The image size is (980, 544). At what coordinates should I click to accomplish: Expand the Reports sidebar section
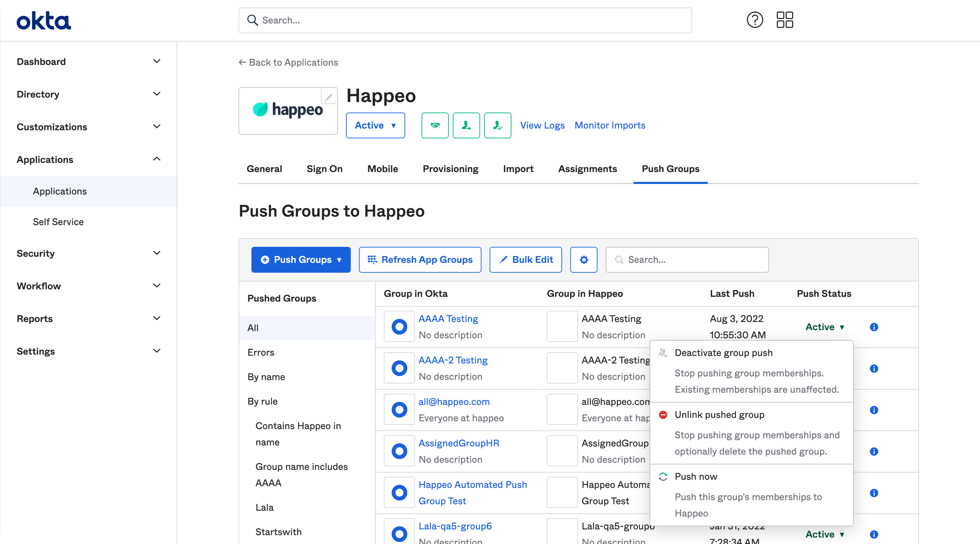point(88,319)
